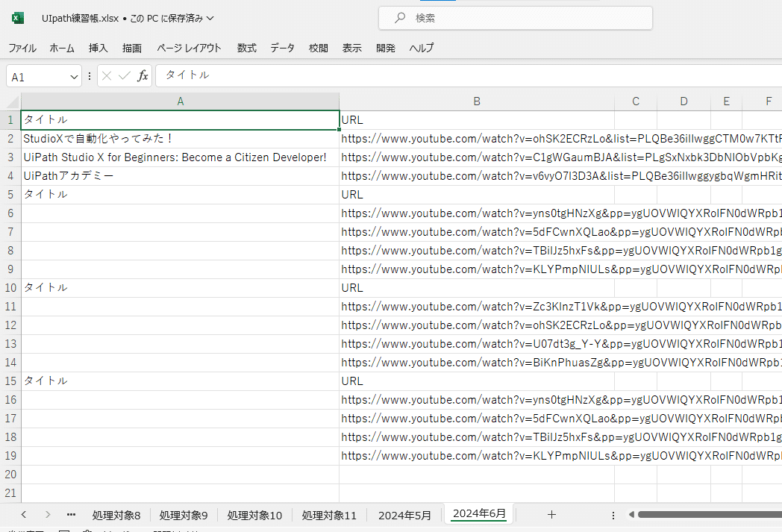Click in the search box
Screen dimensions: 782x532
click(x=515, y=18)
